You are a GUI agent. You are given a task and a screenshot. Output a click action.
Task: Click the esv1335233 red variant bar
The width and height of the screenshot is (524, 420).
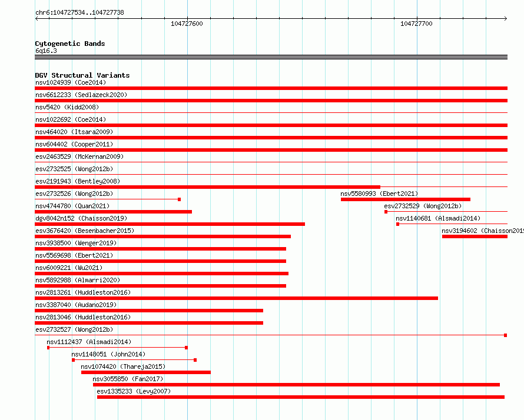(x=300, y=397)
